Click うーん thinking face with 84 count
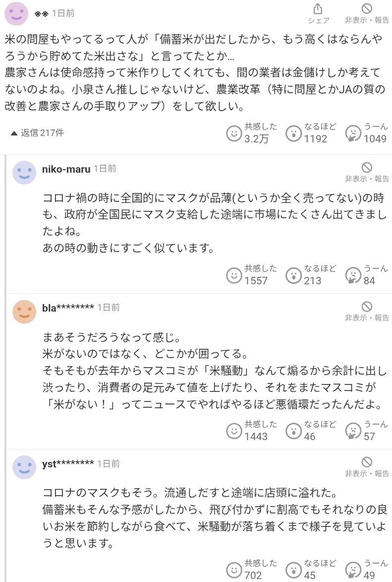Viewport: 392px width, 582px height. coord(353,275)
